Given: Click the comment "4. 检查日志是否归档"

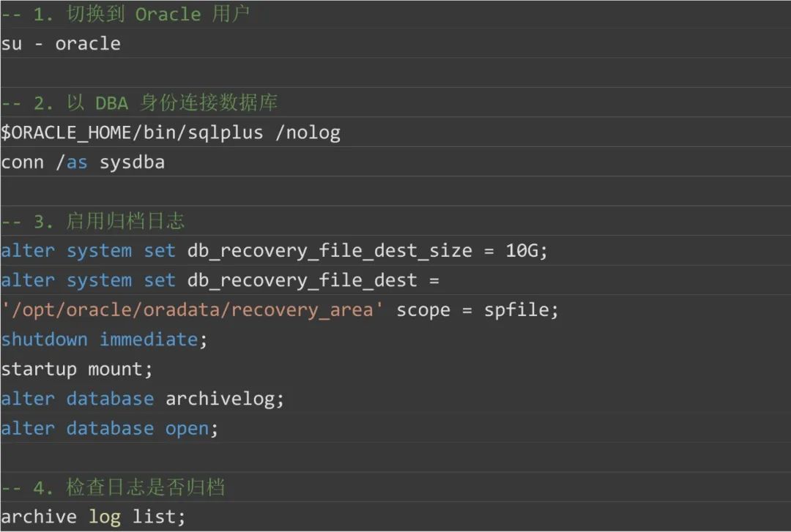Looking at the screenshot, I should [114, 487].
